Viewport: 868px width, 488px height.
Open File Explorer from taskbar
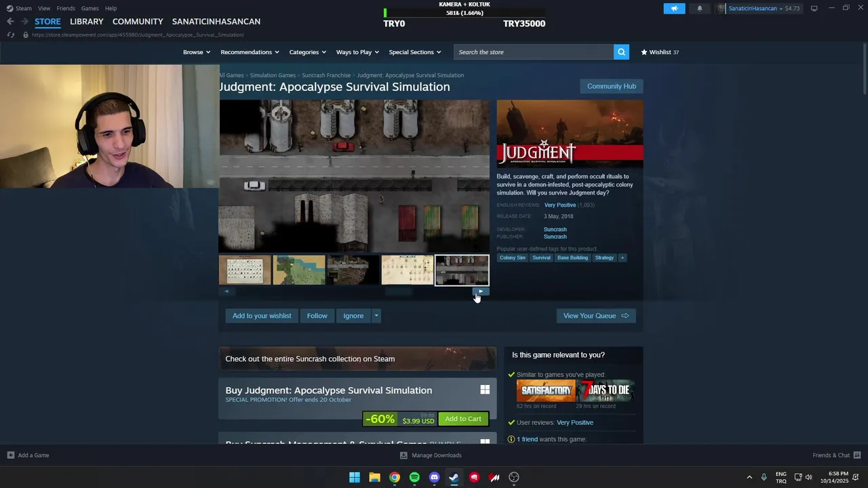[x=374, y=477]
